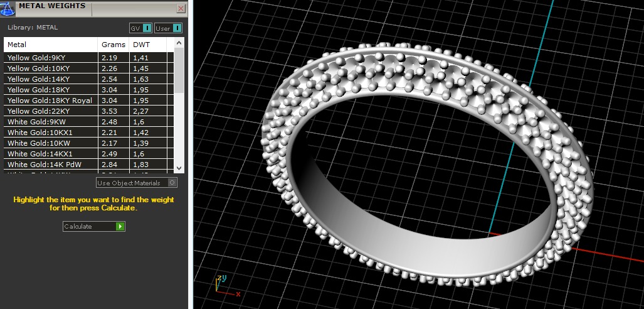The width and height of the screenshot is (644, 309).
Task: Toggle Use Object Materials option
Action: tap(137, 183)
